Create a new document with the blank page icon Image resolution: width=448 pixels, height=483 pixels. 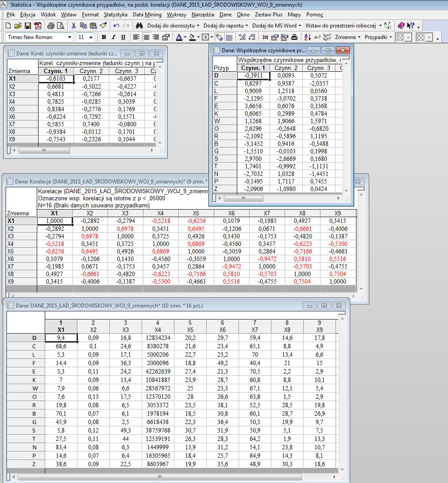pos(8,26)
